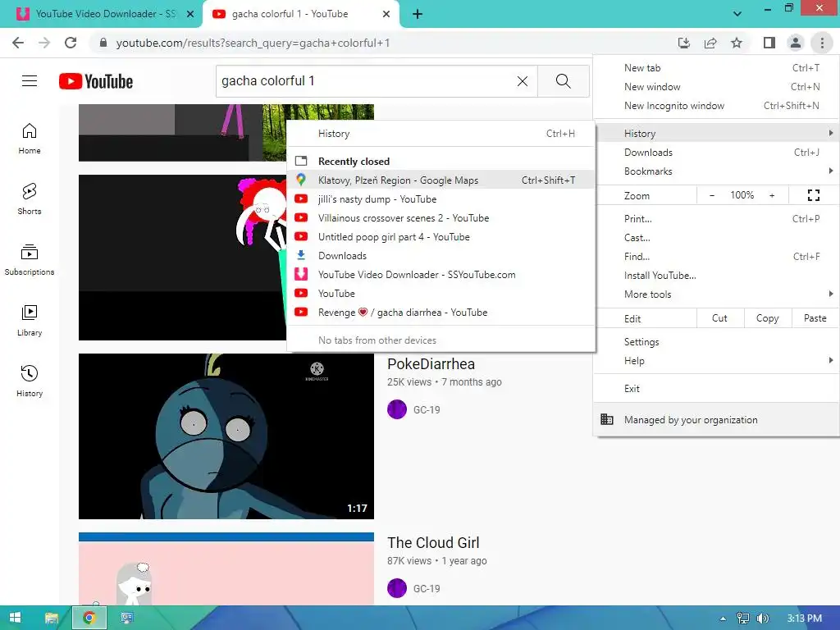Increase zoom with the plus button

pyautogui.click(x=772, y=195)
